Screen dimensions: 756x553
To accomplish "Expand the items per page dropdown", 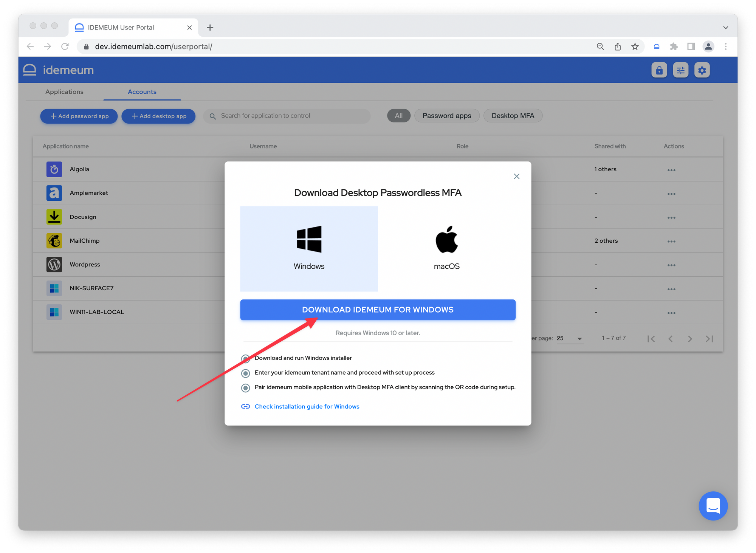I will click(570, 338).
